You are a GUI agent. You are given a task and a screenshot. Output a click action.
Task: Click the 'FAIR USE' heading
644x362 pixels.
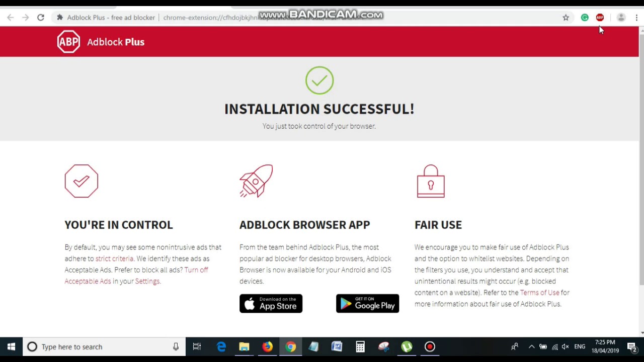pos(438,225)
